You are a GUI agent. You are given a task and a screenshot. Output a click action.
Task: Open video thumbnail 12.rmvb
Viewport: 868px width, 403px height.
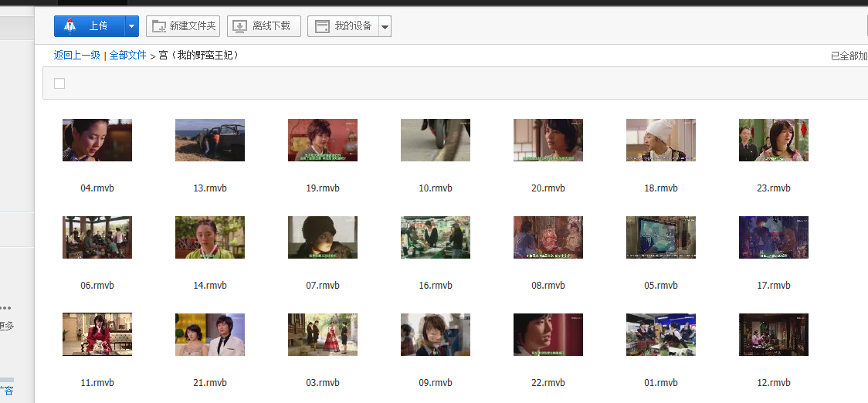774,334
